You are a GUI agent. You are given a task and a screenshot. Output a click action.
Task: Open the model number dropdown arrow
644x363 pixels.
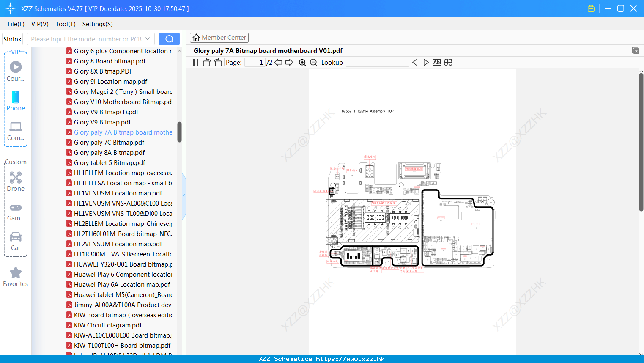coord(148,39)
